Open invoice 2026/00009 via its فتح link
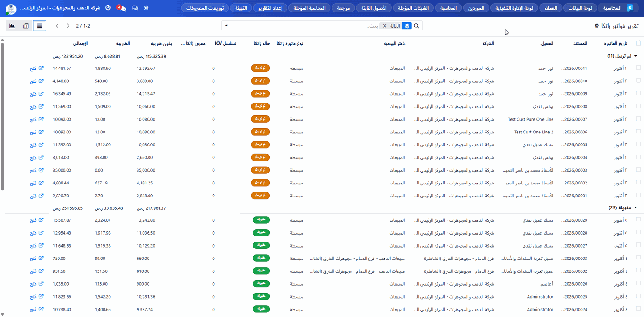Screen dimensions: 644x317 [37, 94]
